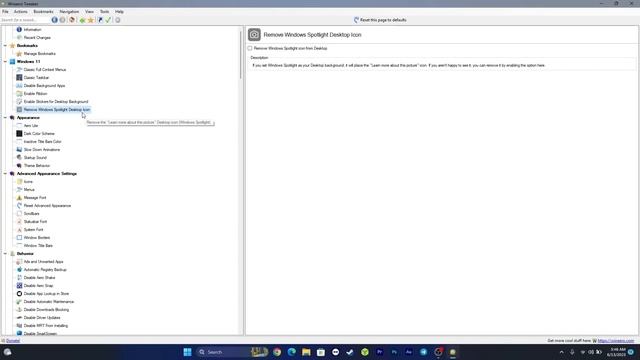Click the Donate link in status bar

pyautogui.click(x=13, y=341)
